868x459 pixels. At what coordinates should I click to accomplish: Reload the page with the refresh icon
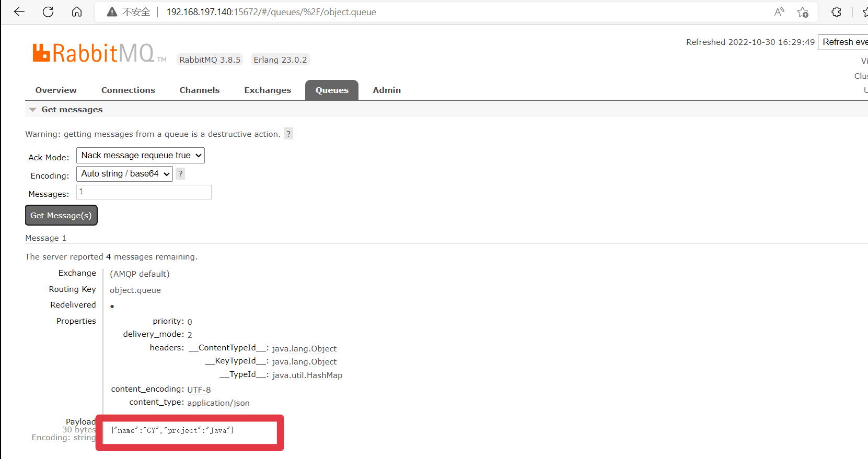pyautogui.click(x=48, y=12)
